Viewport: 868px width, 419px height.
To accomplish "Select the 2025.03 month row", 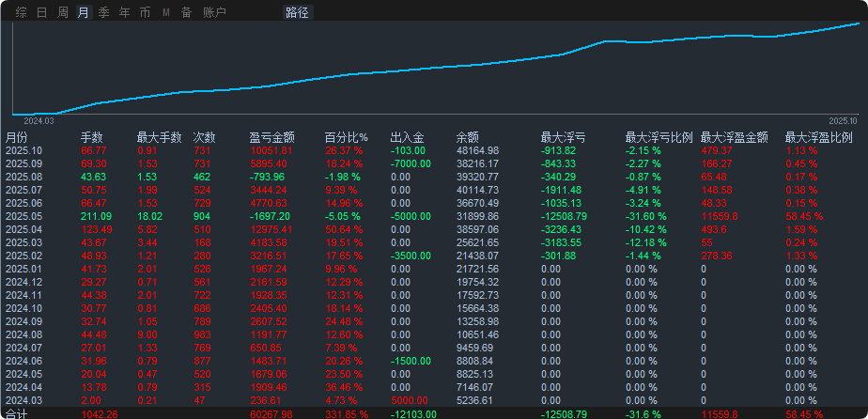I will pos(434,242).
